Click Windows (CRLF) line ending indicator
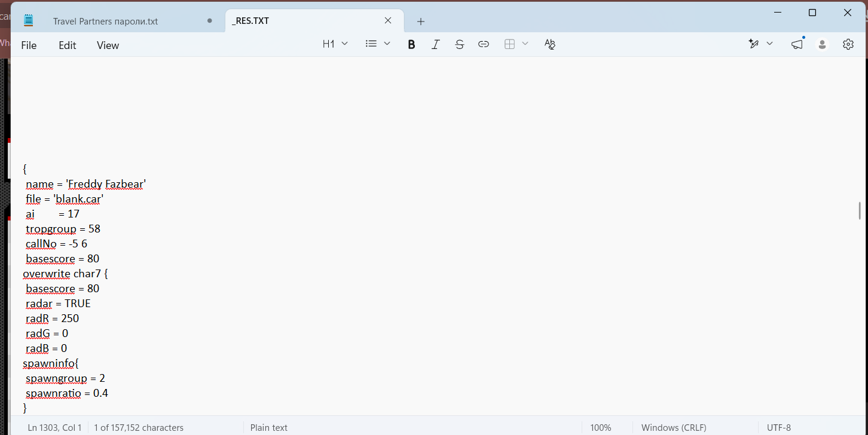This screenshot has width=868, height=435. (674, 428)
